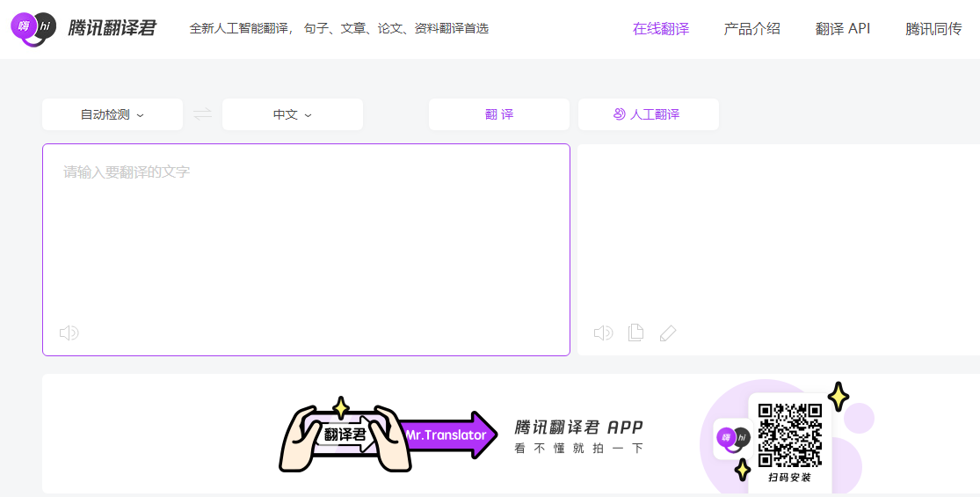
Task: Click the 人工翻译 button
Action: [x=648, y=114]
